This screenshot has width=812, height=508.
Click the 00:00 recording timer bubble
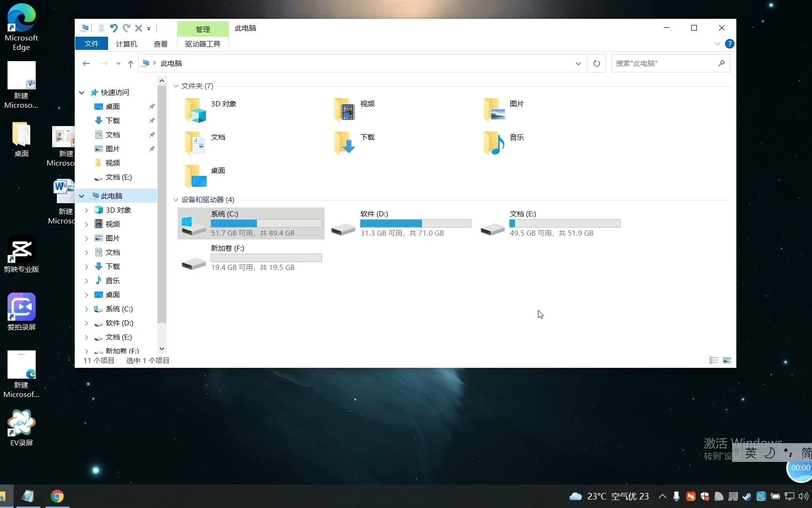click(800, 468)
